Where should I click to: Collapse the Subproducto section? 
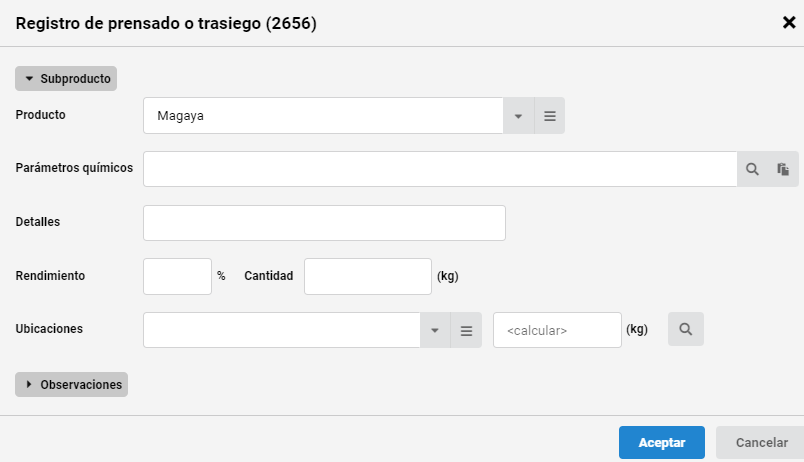coord(66,78)
